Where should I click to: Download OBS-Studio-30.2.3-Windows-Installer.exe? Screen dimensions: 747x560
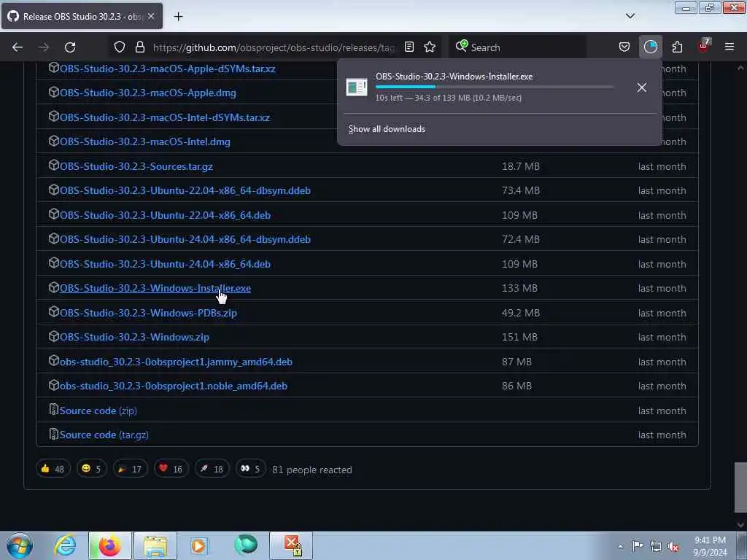click(x=155, y=288)
